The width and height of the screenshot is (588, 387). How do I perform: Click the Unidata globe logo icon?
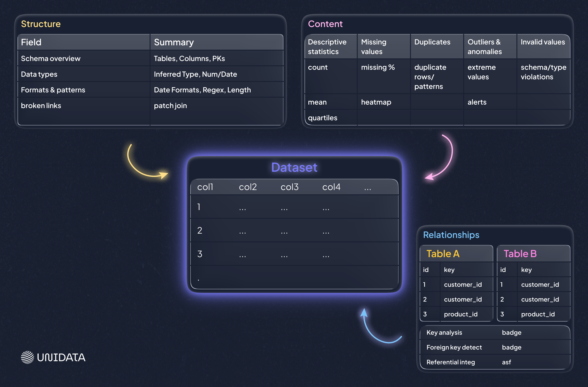click(x=27, y=357)
